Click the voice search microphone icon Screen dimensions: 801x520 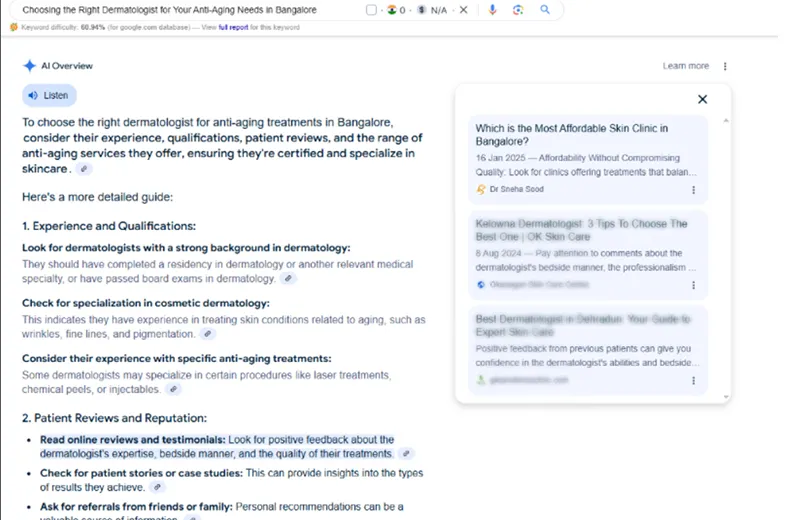(x=491, y=10)
